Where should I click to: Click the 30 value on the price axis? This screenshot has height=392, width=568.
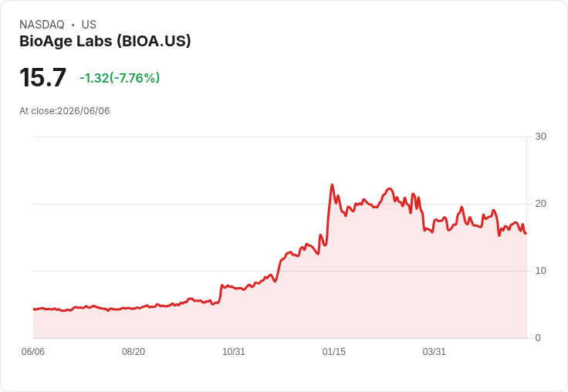540,137
